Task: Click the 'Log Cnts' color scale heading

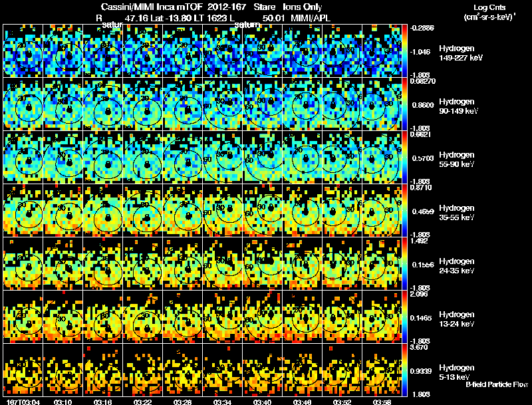Action: (489, 7)
